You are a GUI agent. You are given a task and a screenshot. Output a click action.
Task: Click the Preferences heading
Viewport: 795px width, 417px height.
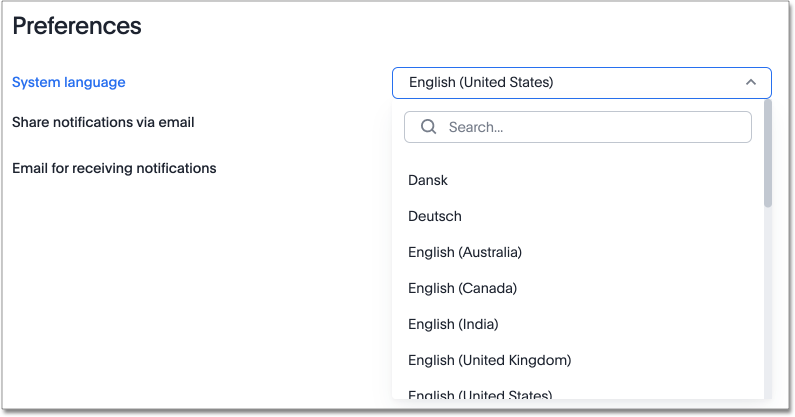pyautogui.click(x=77, y=26)
